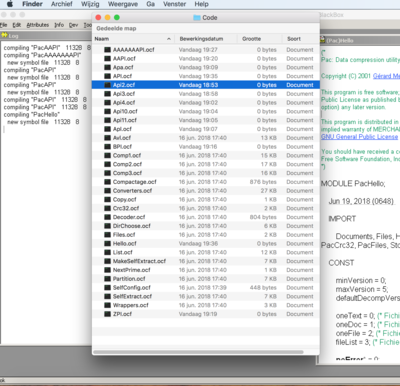400x386 pixels.
Task: Click horizontal scrollbar of Code window
Action: click(x=199, y=352)
